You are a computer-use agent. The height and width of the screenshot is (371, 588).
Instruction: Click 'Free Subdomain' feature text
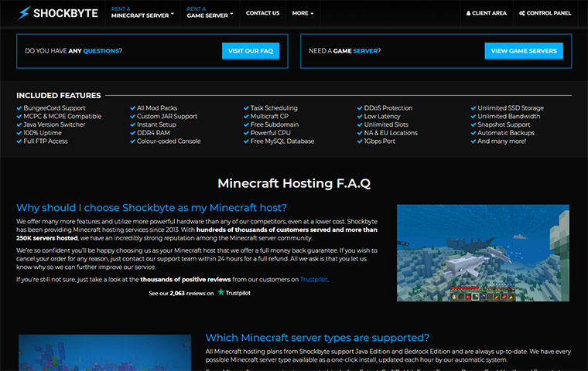tap(275, 124)
